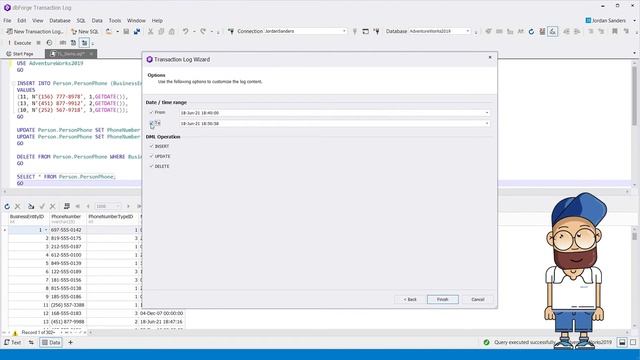Uncheck the UPDATE DML operation checkbox
640x360 pixels.
pos(151,156)
